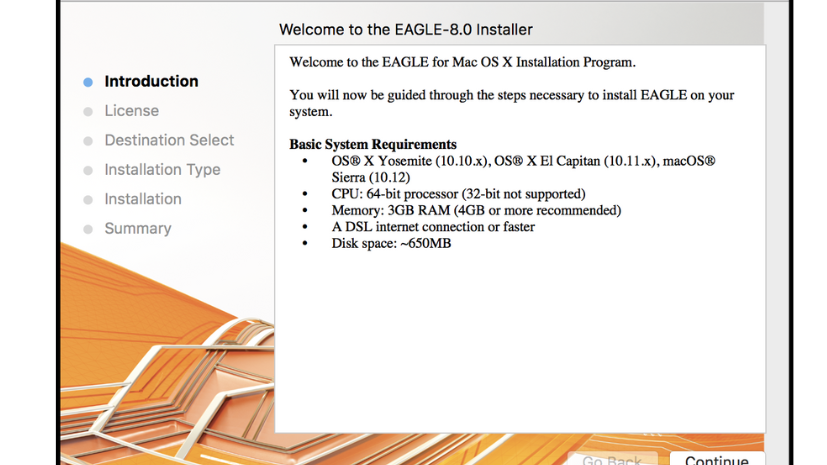The image size is (827, 465).
Task: Click the bullet next to Installation Type
Action: [88, 171]
